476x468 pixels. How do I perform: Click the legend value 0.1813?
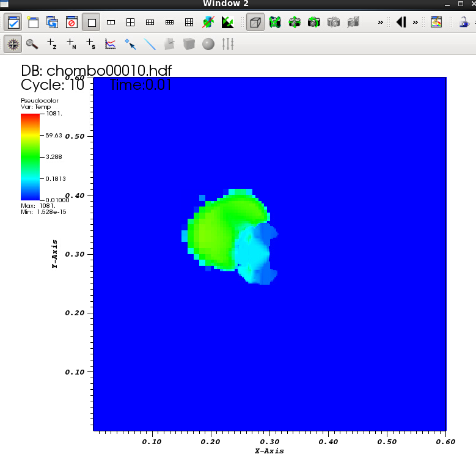56,179
